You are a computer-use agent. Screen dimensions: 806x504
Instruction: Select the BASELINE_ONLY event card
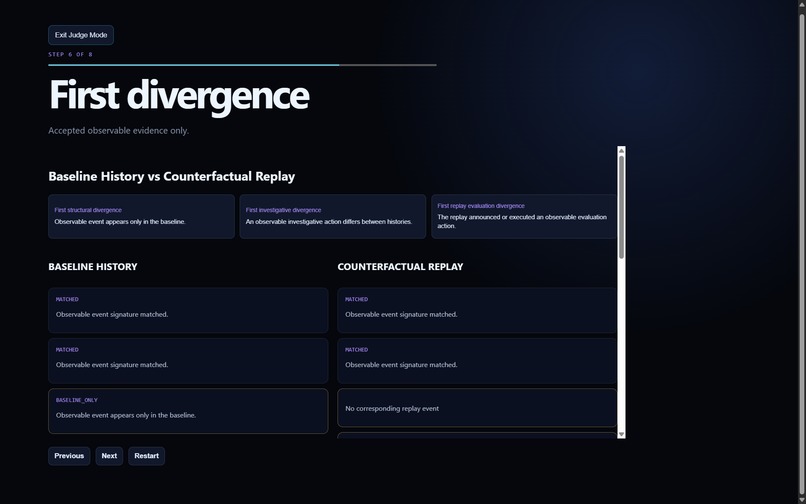coord(188,411)
